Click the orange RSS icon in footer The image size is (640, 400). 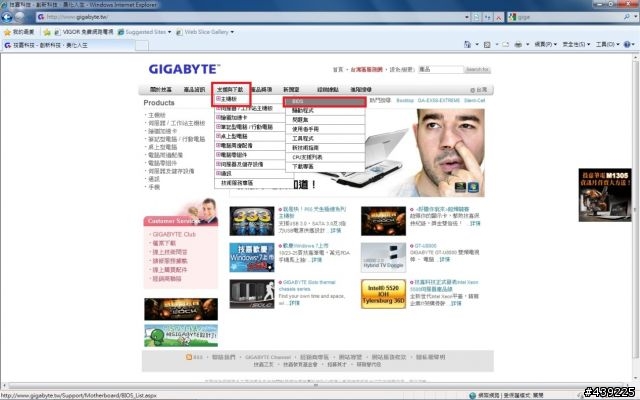pyautogui.click(x=189, y=357)
